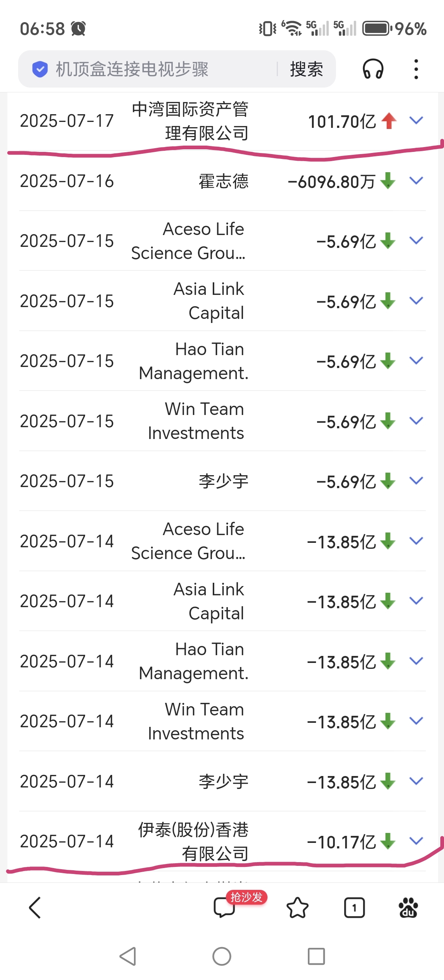Bookmark the page with the star icon
444x980 pixels.
(x=297, y=907)
